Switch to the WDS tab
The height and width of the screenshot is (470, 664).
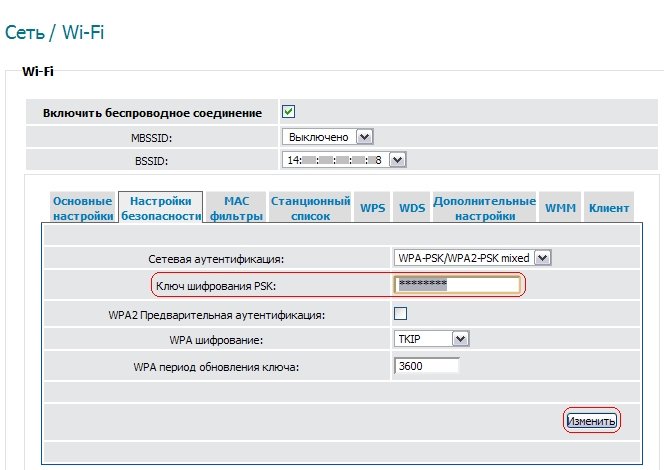coord(412,208)
